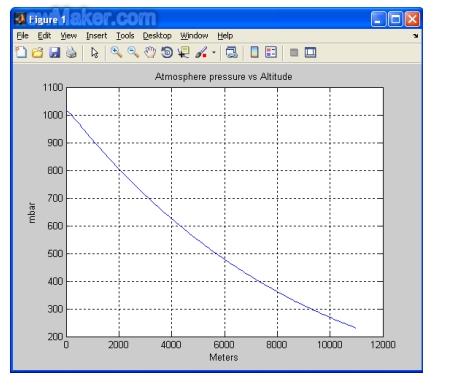450x386 pixels.
Task: Insert a legend using the toolbar icon
Action: [x=271, y=52]
